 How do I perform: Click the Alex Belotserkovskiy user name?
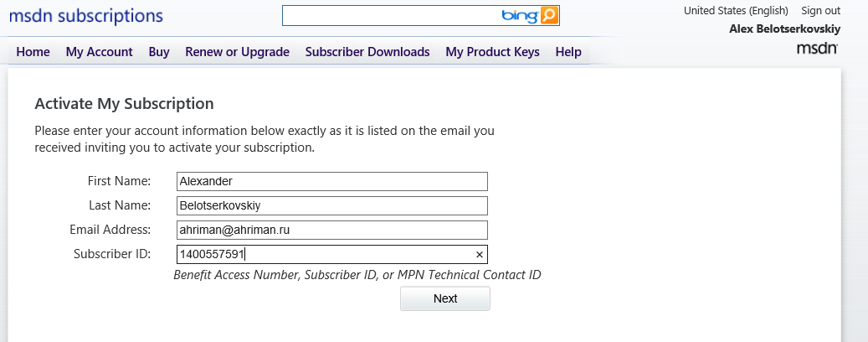[x=785, y=29]
